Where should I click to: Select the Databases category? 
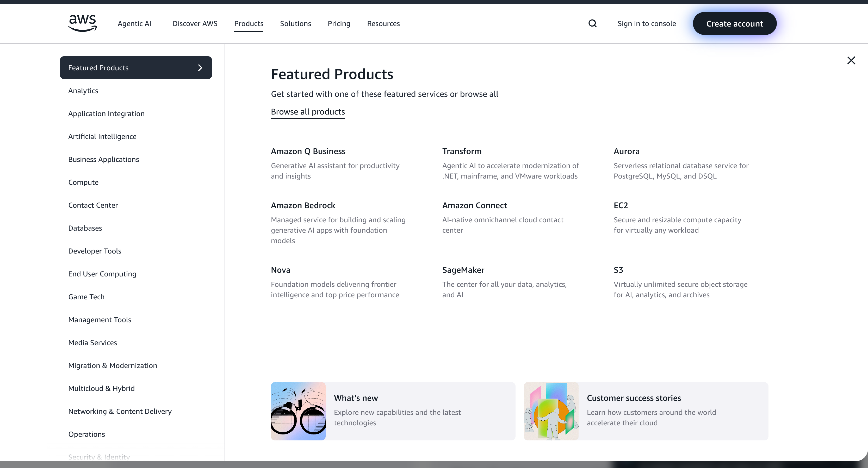coord(85,228)
